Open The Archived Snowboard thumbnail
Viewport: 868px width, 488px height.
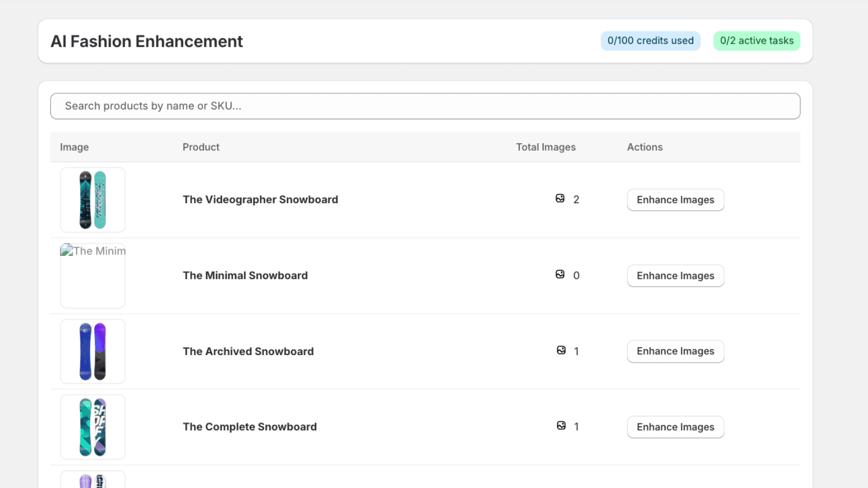coord(93,351)
